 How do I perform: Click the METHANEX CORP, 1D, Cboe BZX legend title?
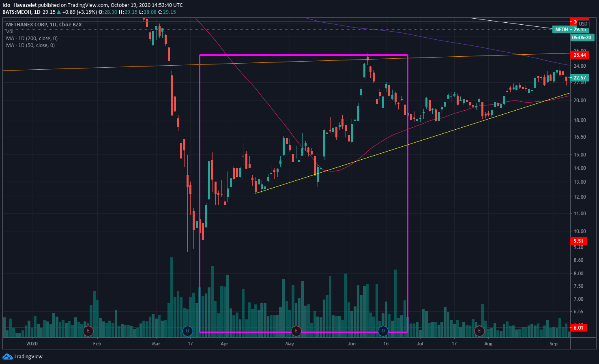point(44,25)
